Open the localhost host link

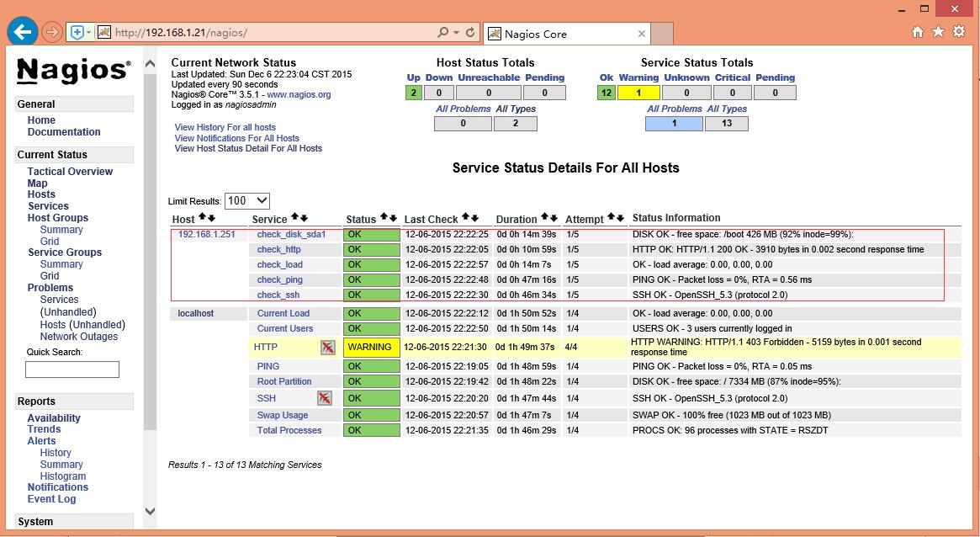[x=196, y=313]
